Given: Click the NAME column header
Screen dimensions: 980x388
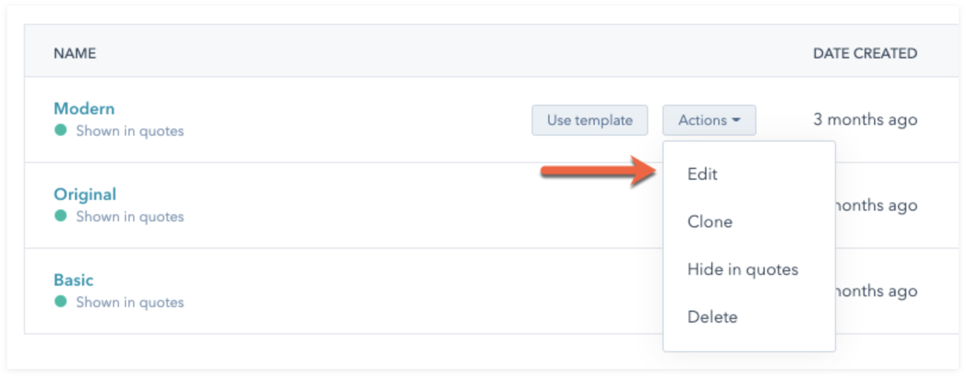Looking at the screenshot, I should tap(75, 54).
